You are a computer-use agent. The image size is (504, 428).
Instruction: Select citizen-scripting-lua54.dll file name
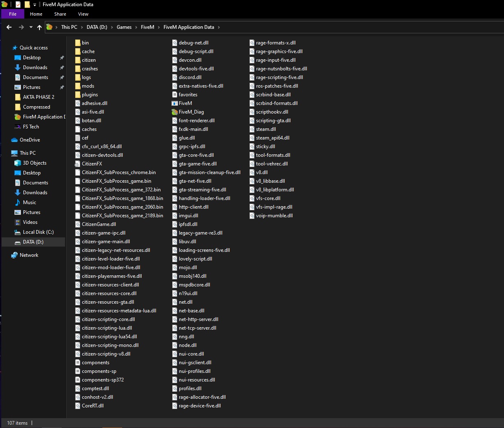(109, 337)
